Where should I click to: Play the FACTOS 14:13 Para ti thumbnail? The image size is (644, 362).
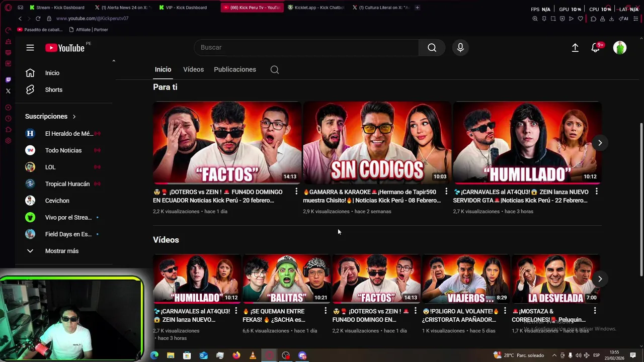[227, 142]
